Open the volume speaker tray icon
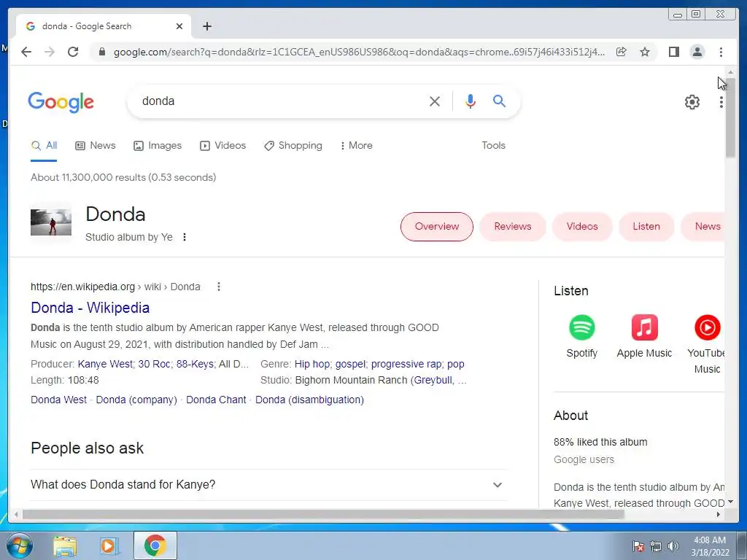Screen dimensions: 747x560 click(x=673, y=546)
